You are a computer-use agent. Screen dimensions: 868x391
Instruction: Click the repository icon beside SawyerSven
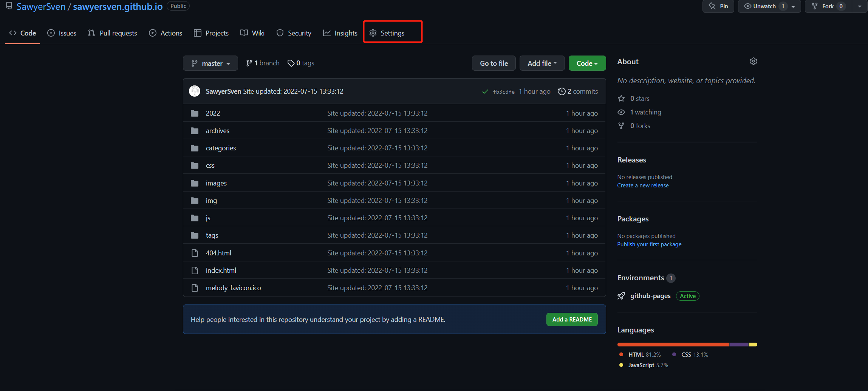(9, 6)
